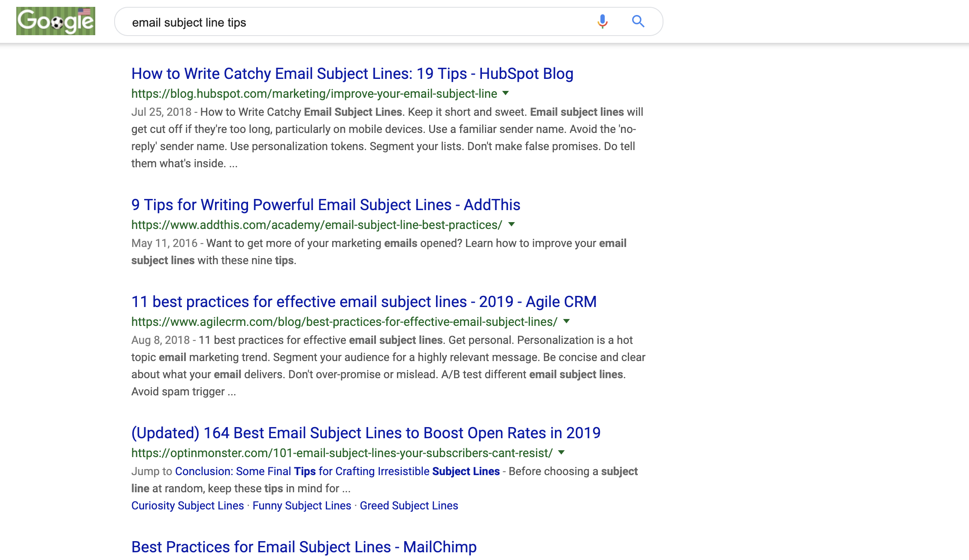Open MailChimp Best Practices result
The image size is (969, 560).
pos(304,547)
